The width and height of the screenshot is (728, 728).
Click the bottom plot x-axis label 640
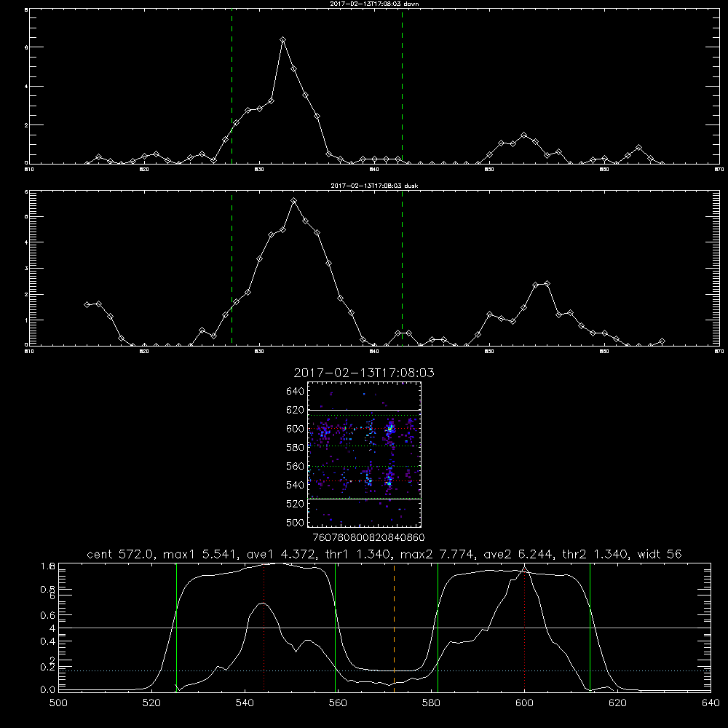pos(711,703)
